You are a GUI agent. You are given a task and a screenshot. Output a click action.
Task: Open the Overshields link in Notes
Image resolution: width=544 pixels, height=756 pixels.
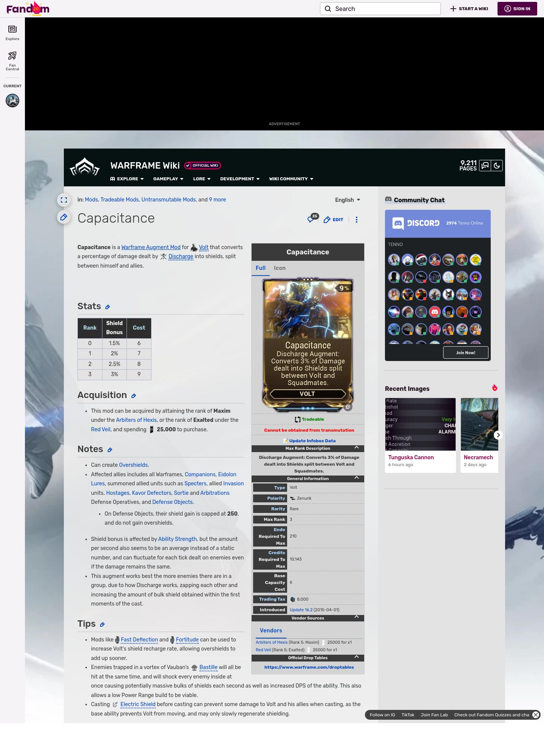tap(133, 465)
